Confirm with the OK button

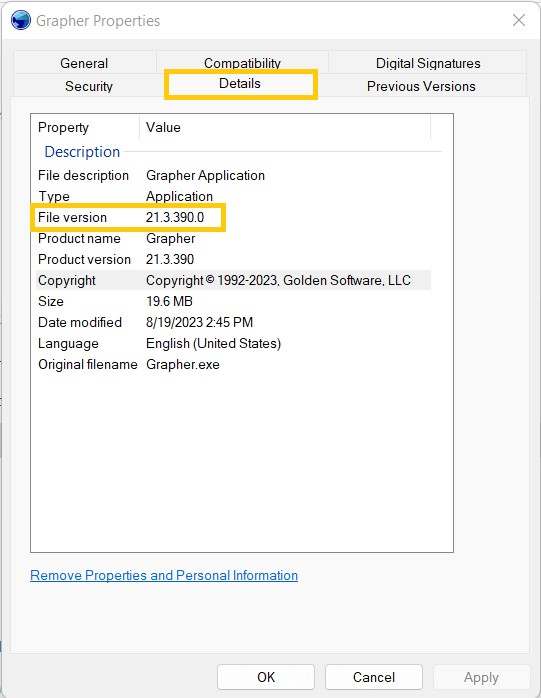point(266,677)
